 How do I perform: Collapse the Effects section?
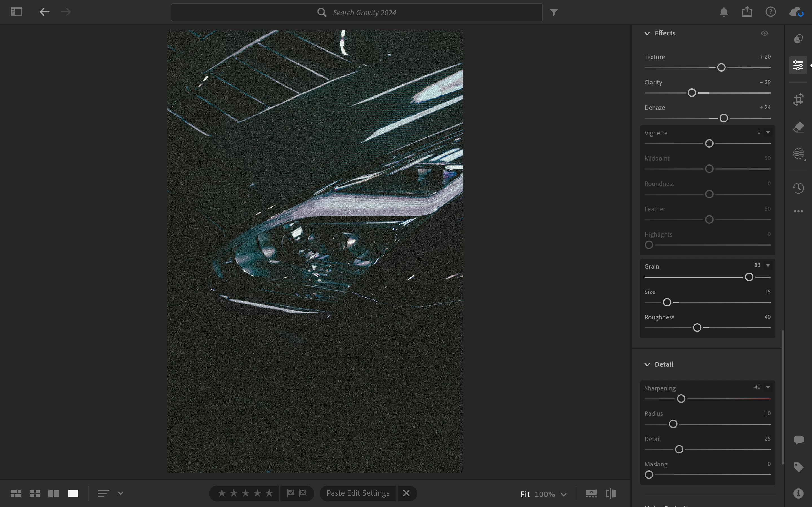click(x=647, y=33)
